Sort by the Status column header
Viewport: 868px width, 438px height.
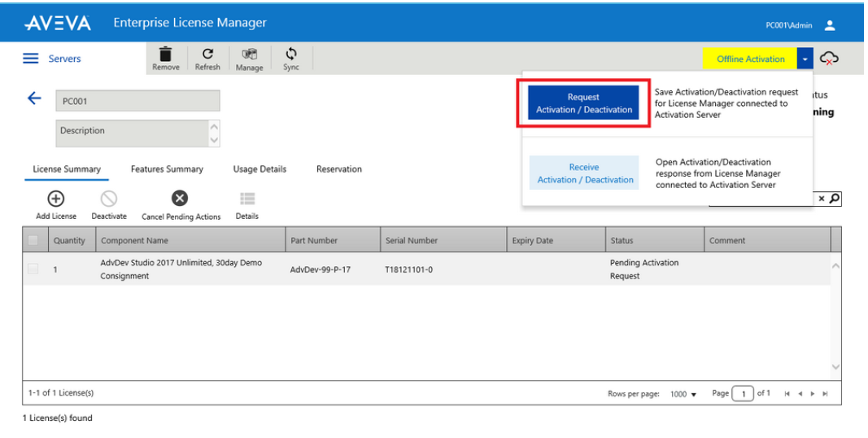click(655, 240)
